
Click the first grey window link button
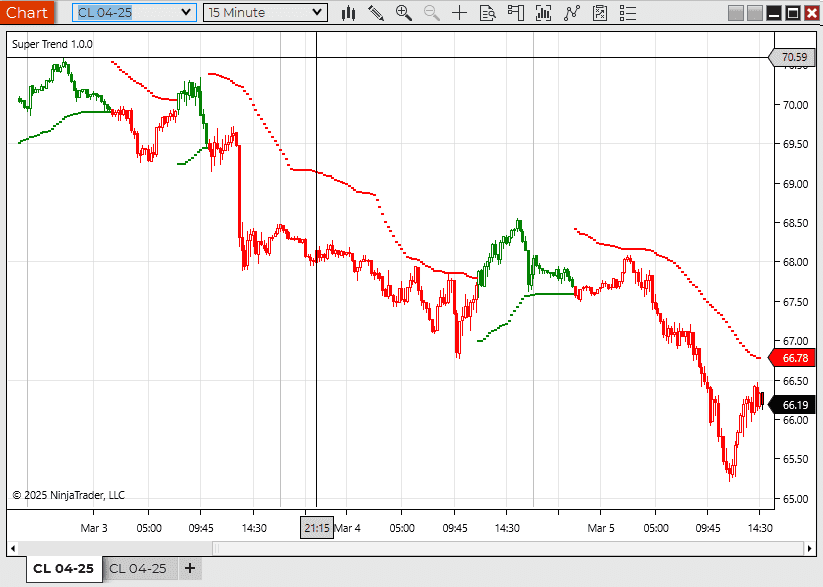[736, 13]
